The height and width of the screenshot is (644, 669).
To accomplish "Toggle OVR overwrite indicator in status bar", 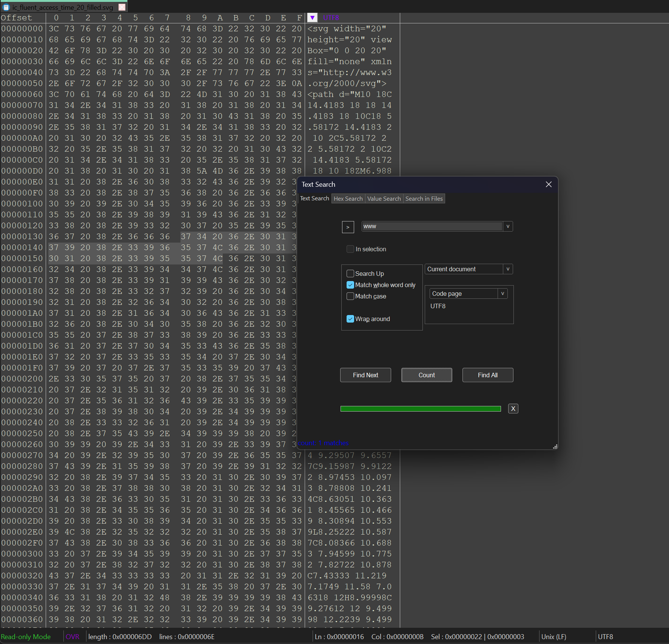I will click(x=72, y=636).
